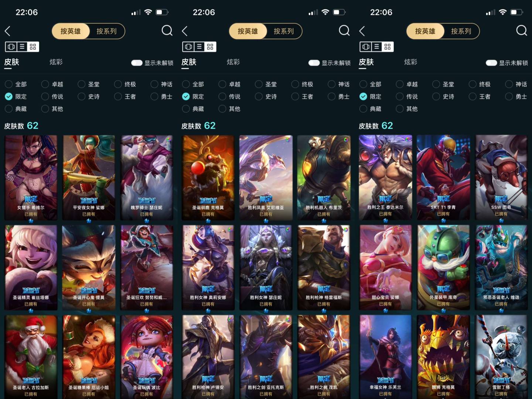This screenshot has width=532, height=399.
Task: Open the 女猎手 希维尔 skin card
Action: coord(31,177)
